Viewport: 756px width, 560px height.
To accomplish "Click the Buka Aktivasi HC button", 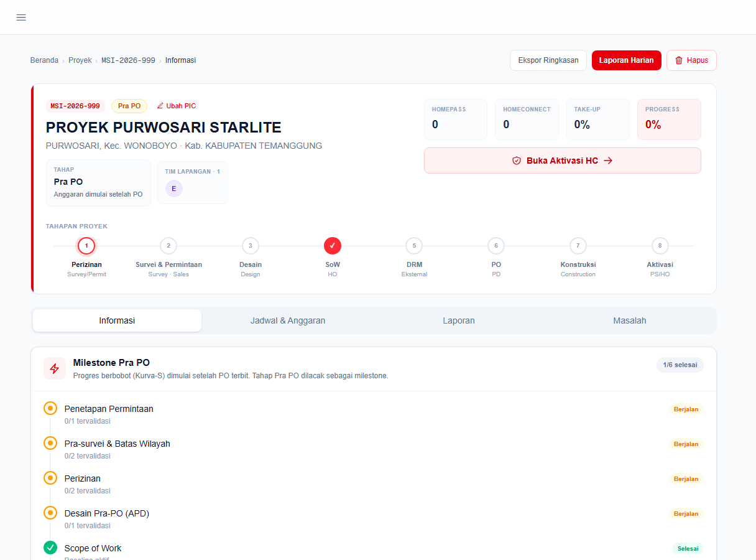I will (x=563, y=161).
